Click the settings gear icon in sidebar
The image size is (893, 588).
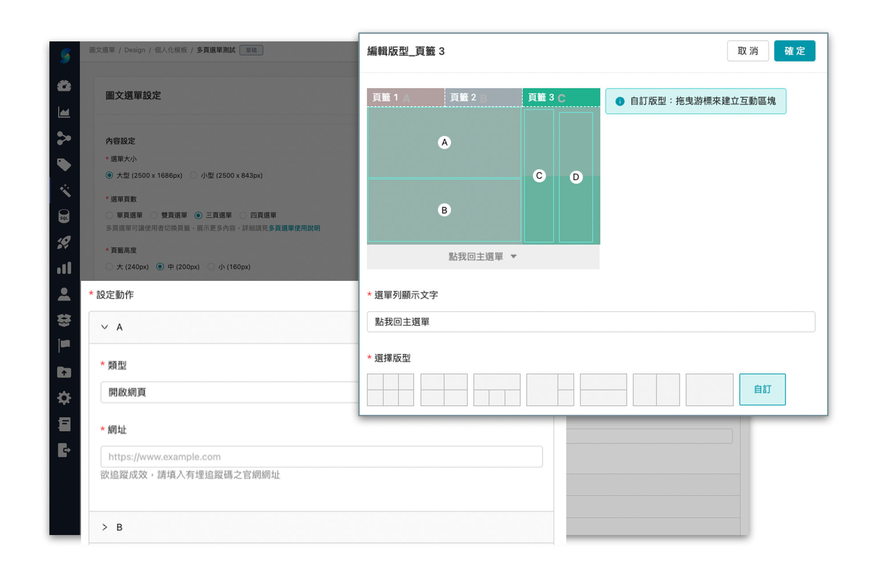(x=65, y=398)
